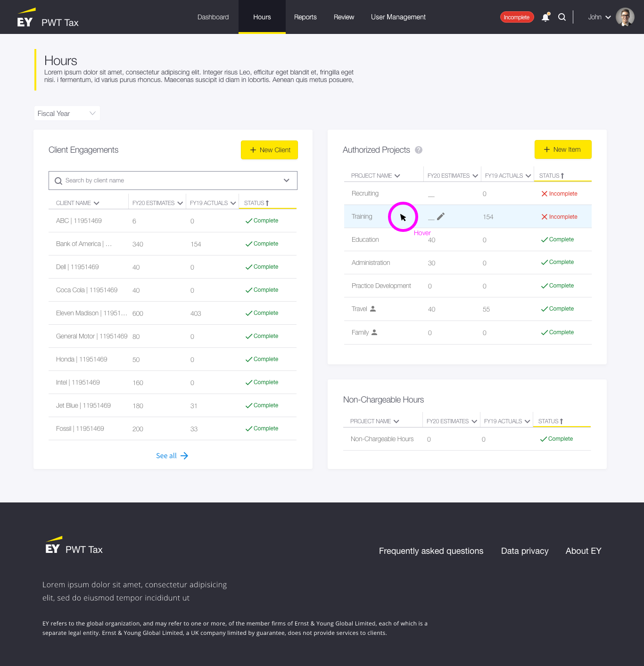This screenshot has height=666, width=644.
Task: Click the red X icon in Recruiting row
Action: pyautogui.click(x=545, y=194)
